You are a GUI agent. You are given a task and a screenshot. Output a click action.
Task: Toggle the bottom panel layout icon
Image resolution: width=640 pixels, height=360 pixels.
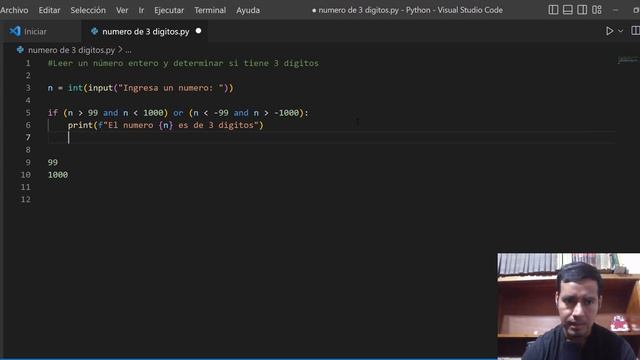(568, 10)
